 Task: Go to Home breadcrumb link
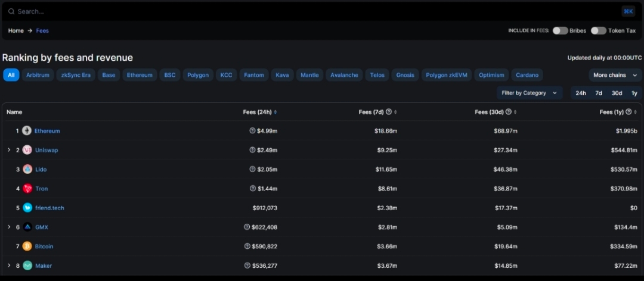tap(16, 30)
